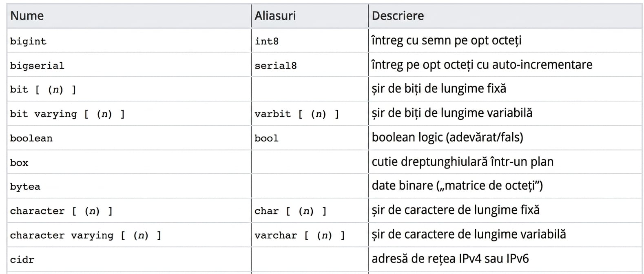The width and height of the screenshot is (644, 274).
Task: Select the bigint type name cell
Action: [129, 40]
